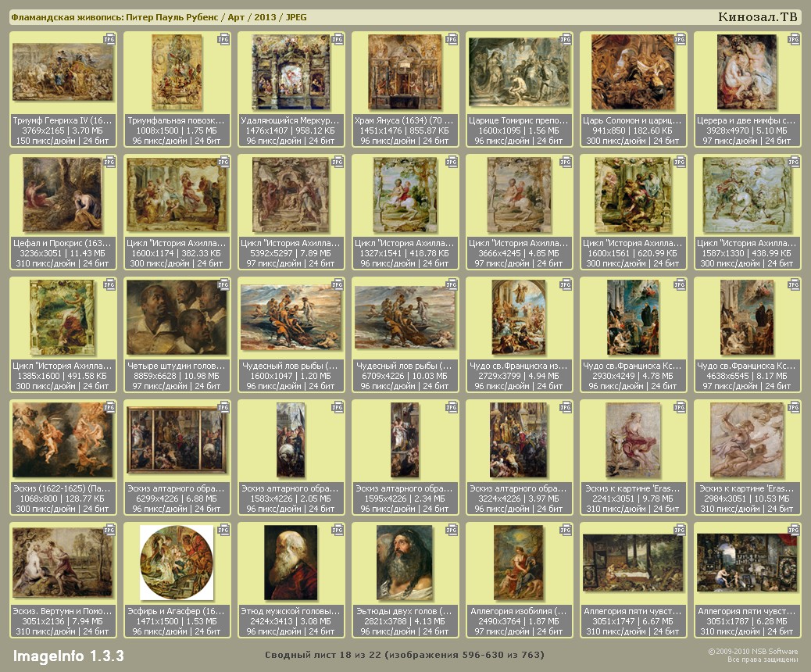Click the Сводный лист 18 из 22 footer text
Viewport: 811px width, 672px height.
click(404, 655)
